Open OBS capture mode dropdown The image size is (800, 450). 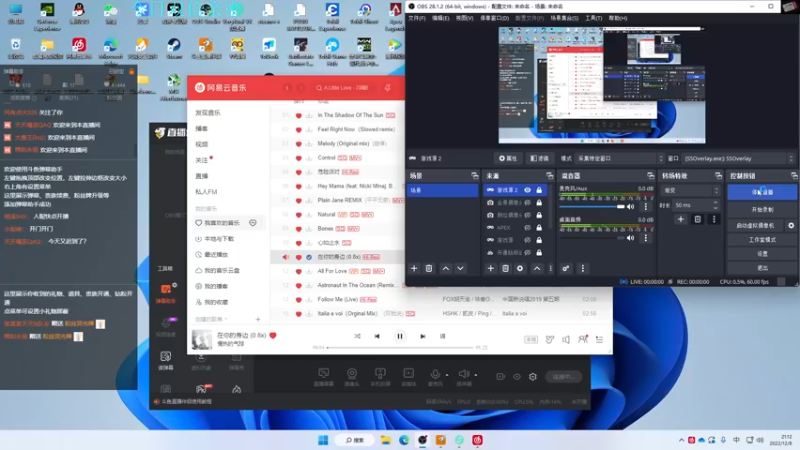pyautogui.click(x=619, y=159)
